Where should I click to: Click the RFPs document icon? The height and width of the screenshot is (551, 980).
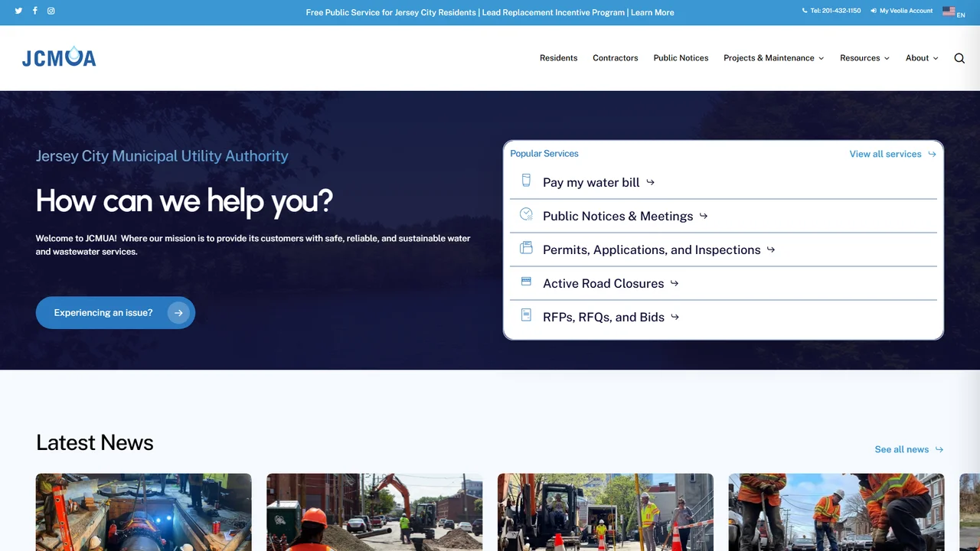526,315
